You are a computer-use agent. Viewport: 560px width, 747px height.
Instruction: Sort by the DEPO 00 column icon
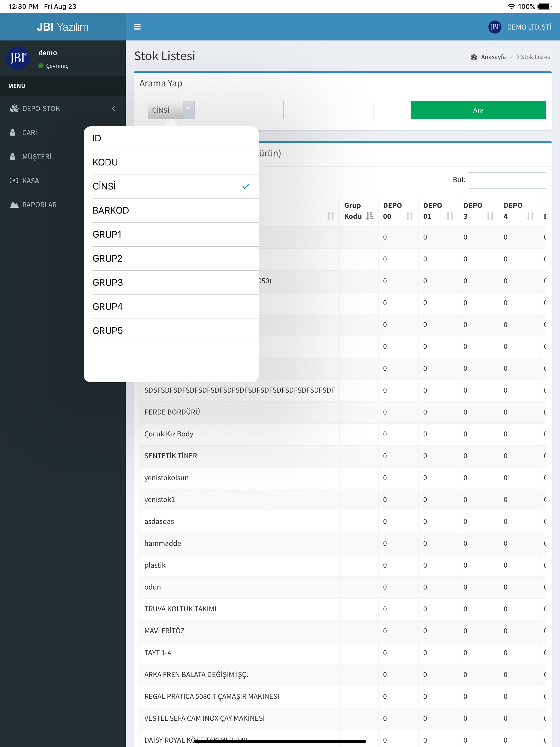(x=409, y=216)
